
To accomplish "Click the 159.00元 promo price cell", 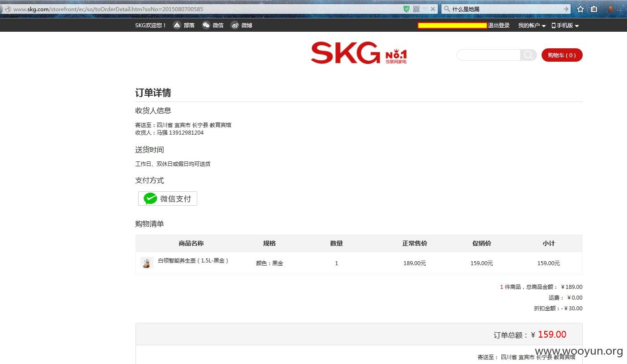I will point(482,263).
